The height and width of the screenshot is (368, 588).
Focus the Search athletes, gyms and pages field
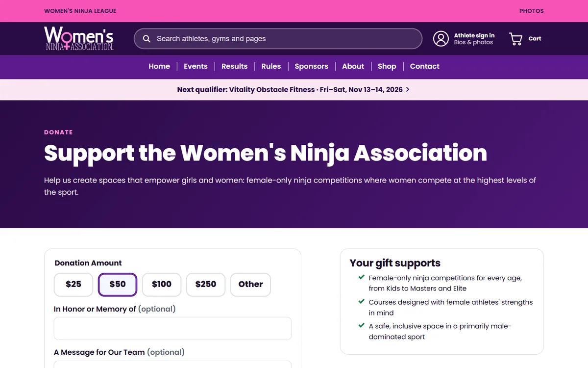point(278,39)
